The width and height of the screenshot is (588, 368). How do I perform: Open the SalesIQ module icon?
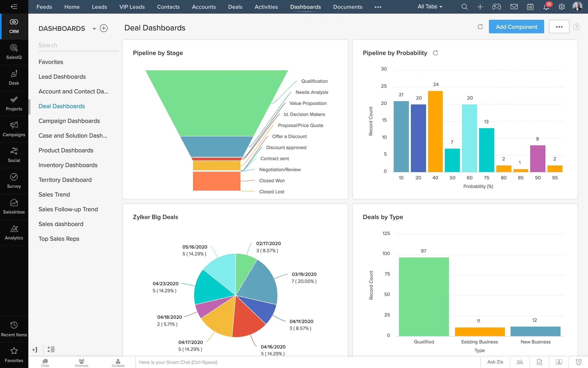pos(14,48)
